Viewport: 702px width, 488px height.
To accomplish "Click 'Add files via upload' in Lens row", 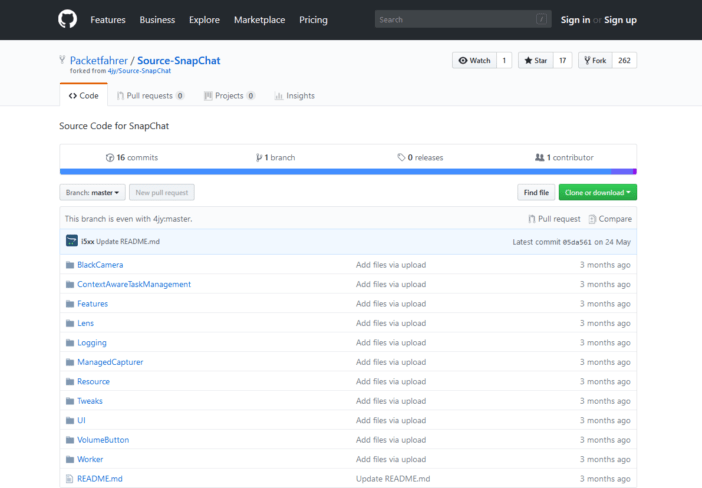I will (x=391, y=323).
